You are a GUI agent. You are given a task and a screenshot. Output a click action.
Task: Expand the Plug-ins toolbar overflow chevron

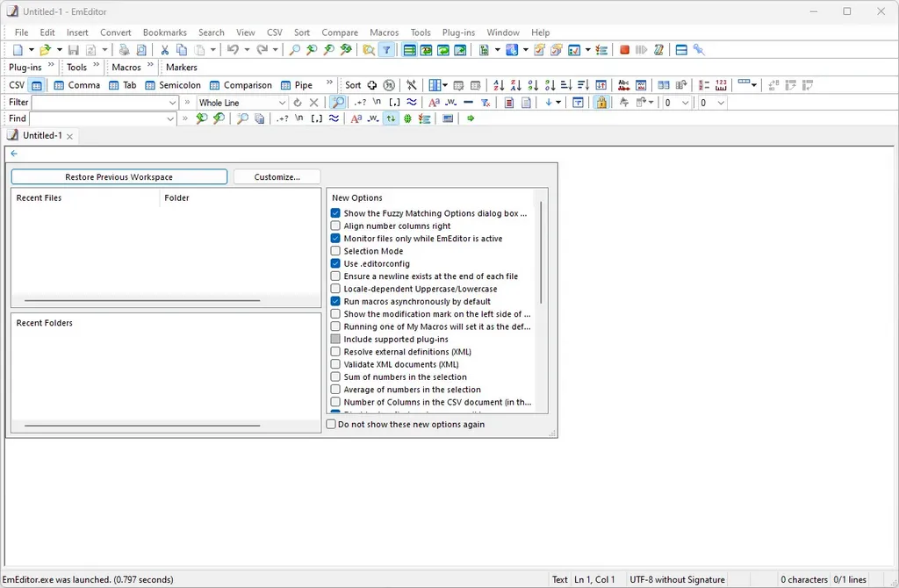pyautogui.click(x=51, y=65)
